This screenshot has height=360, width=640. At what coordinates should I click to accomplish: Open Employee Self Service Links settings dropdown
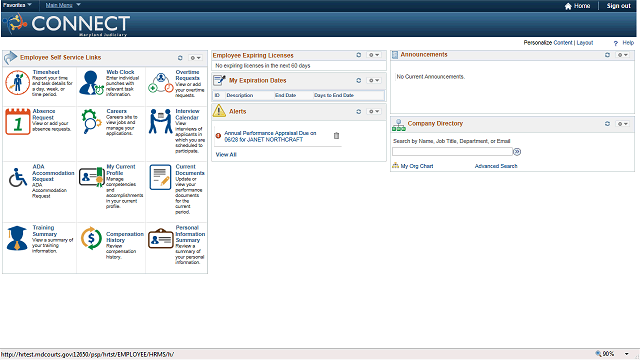pyautogui.click(x=196, y=58)
